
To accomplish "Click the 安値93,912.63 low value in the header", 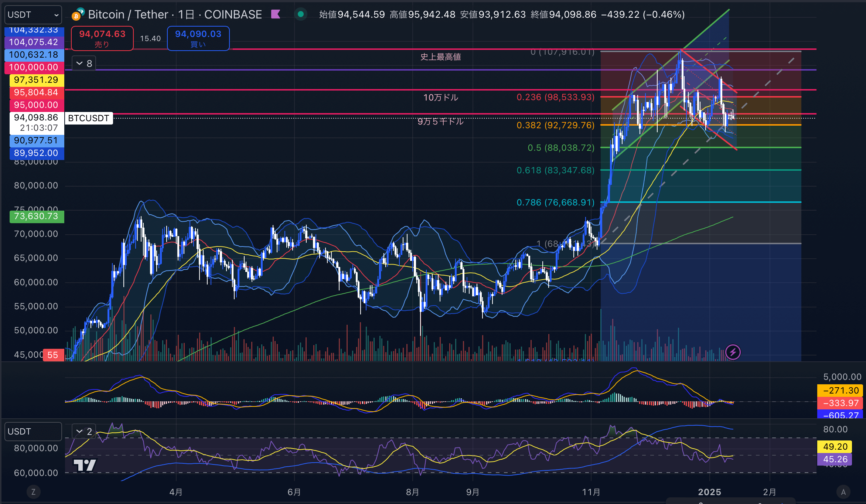I will pos(493,14).
